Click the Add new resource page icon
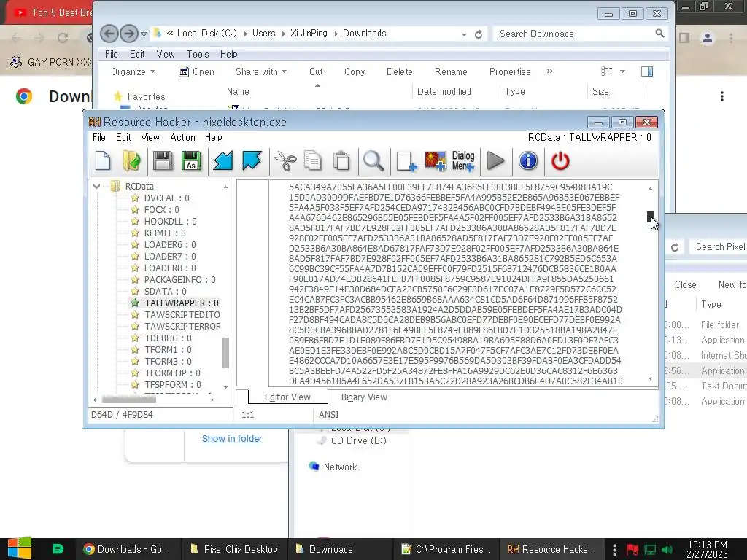Screen dimensions: 747x560 pyautogui.click(x=406, y=161)
